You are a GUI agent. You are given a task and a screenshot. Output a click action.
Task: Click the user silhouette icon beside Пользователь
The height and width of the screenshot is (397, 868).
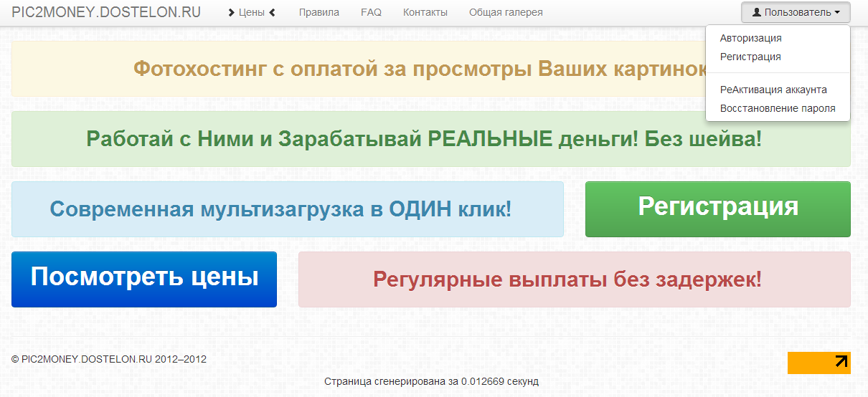756,12
